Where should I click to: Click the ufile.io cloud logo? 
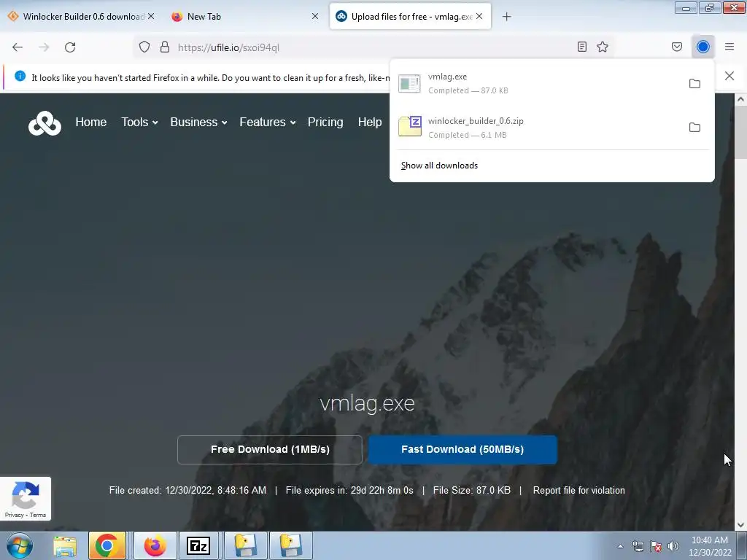click(44, 123)
